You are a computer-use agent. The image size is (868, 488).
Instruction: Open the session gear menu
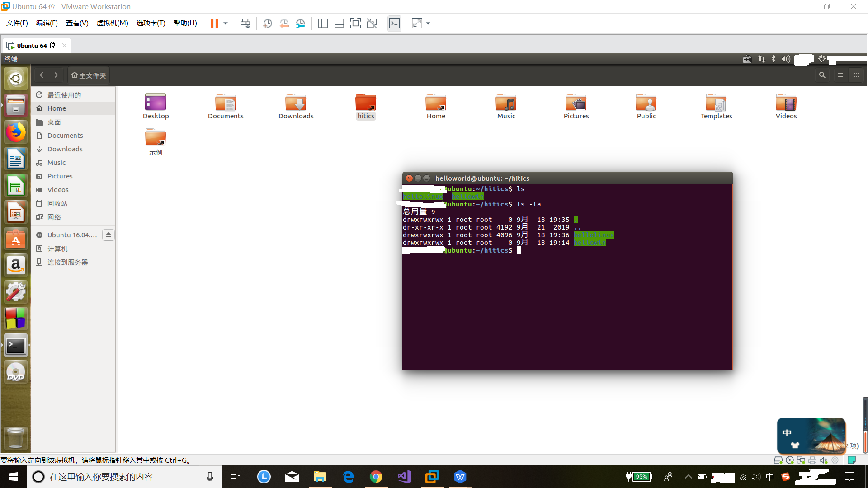822,59
